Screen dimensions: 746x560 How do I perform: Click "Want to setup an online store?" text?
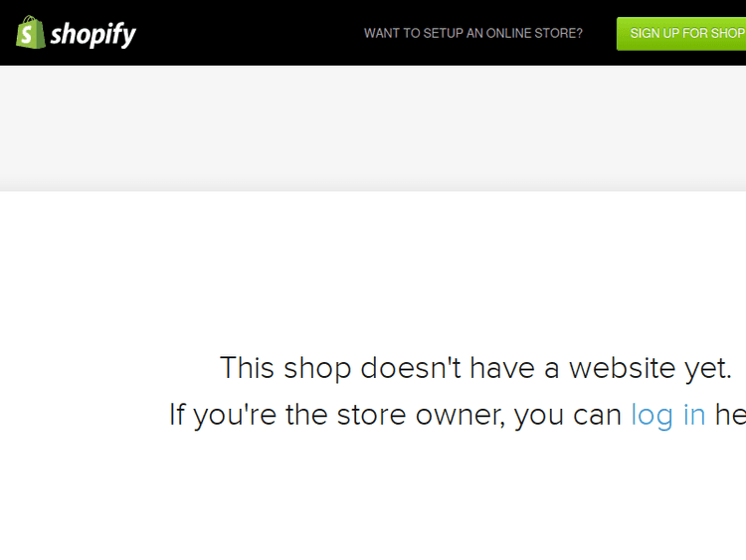click(x=473, y=33)
